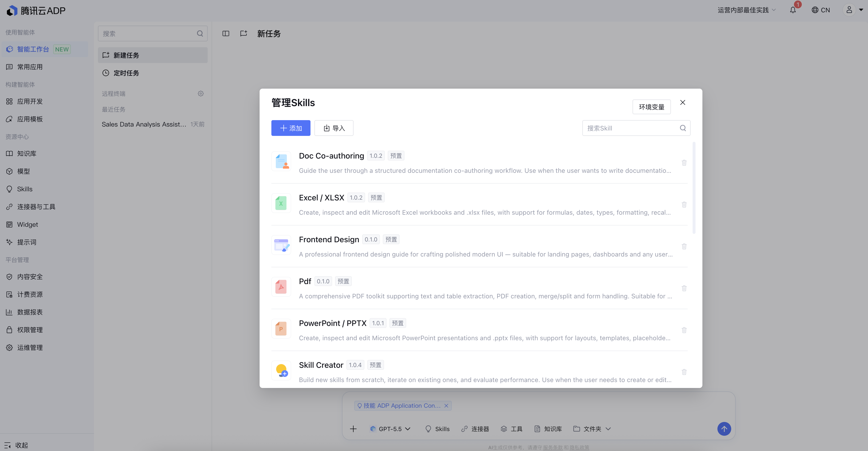Viewport: 868px width, 451px height.
Task: Open the Sales Data Analysis Assist… task
Action: click(153, 124)
